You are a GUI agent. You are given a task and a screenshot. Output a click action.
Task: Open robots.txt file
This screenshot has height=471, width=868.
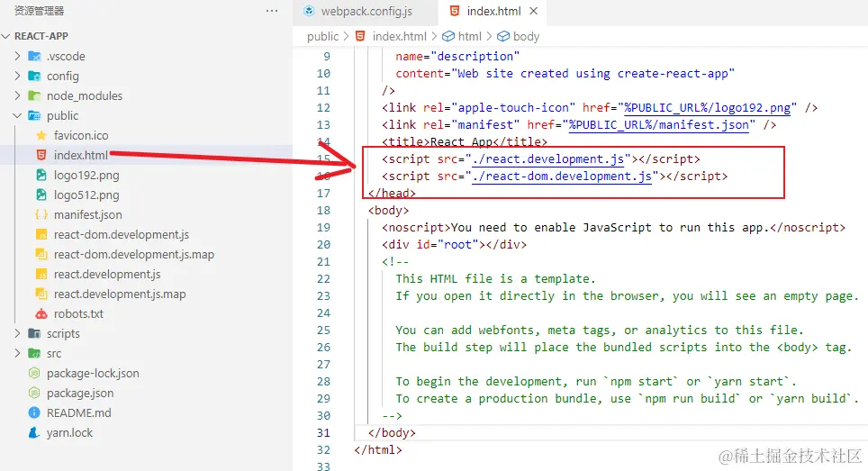(x=78, y=313)
